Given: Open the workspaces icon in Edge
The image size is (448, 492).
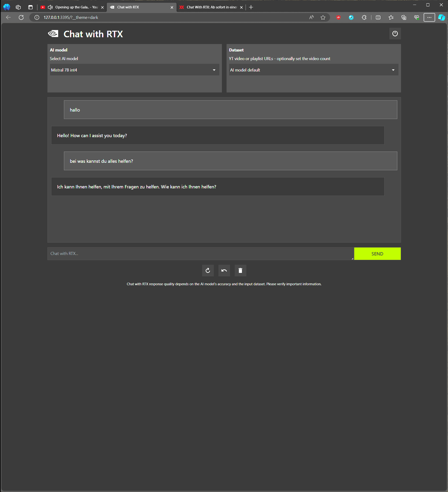Looking at the screenshot, I should pos(18,7).
